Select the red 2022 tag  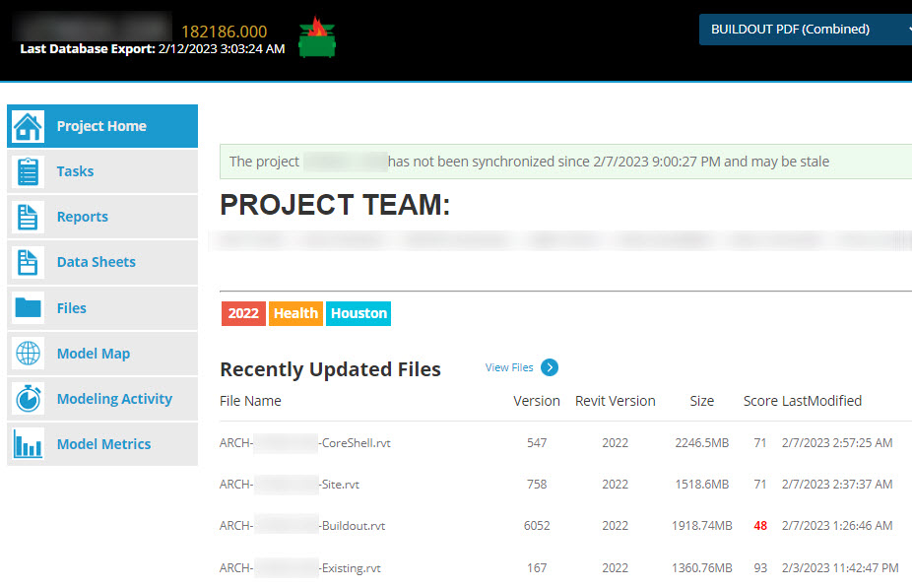(x=243, y=313)
